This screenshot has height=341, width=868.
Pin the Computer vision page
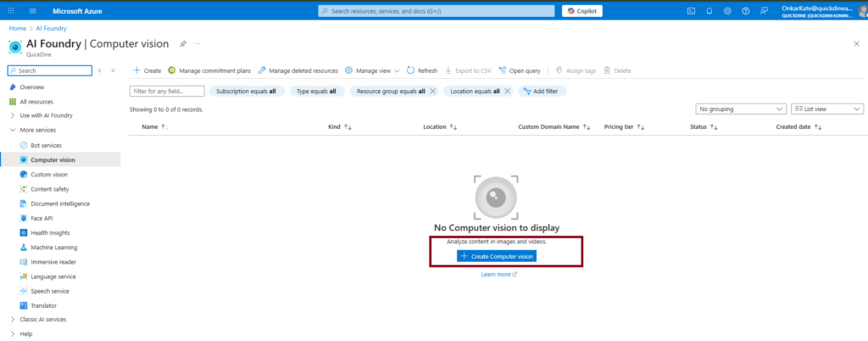pyautogui.click(x=183, y=44)
